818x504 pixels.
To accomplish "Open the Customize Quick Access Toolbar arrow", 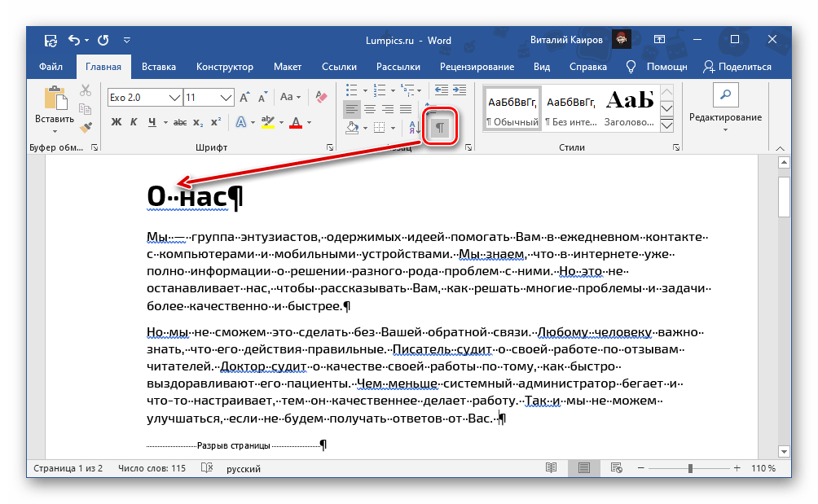I will [127, 40].
